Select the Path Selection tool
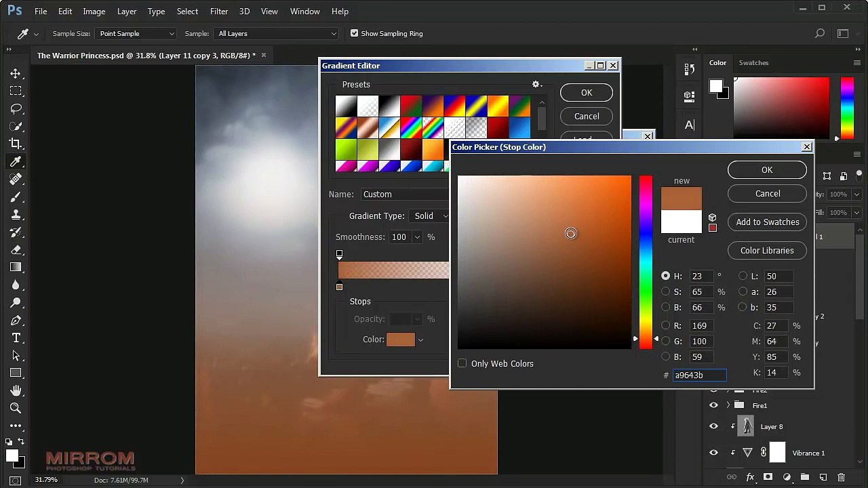This screenshot has height=488, width=868. (16, 355)
